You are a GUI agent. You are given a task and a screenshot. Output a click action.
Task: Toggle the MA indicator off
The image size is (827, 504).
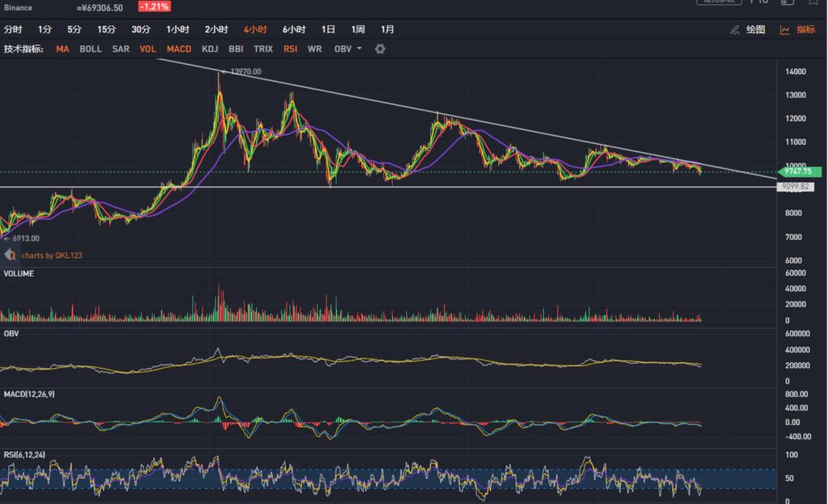(x=62, y=49)
